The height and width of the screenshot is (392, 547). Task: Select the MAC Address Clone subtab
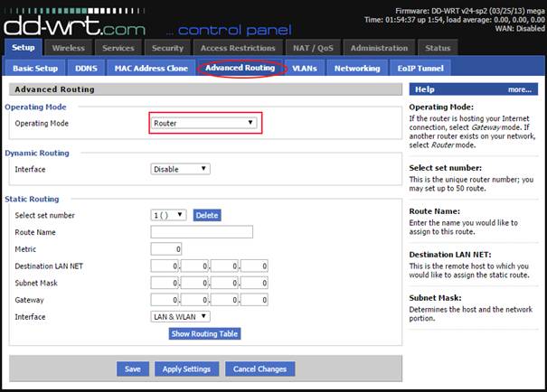click(x=151, y=68)
